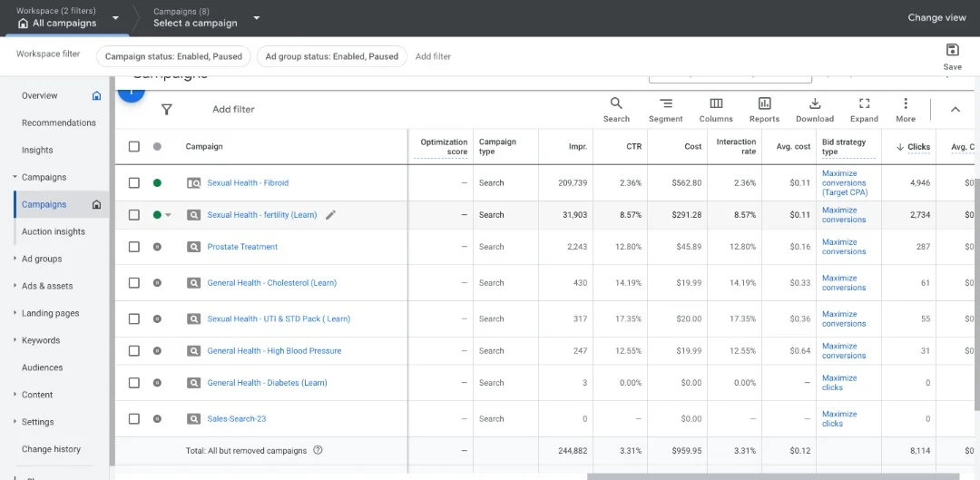980x480 pixels.
Task: Expand the Ad groups sidebar section
Action: 15,258
